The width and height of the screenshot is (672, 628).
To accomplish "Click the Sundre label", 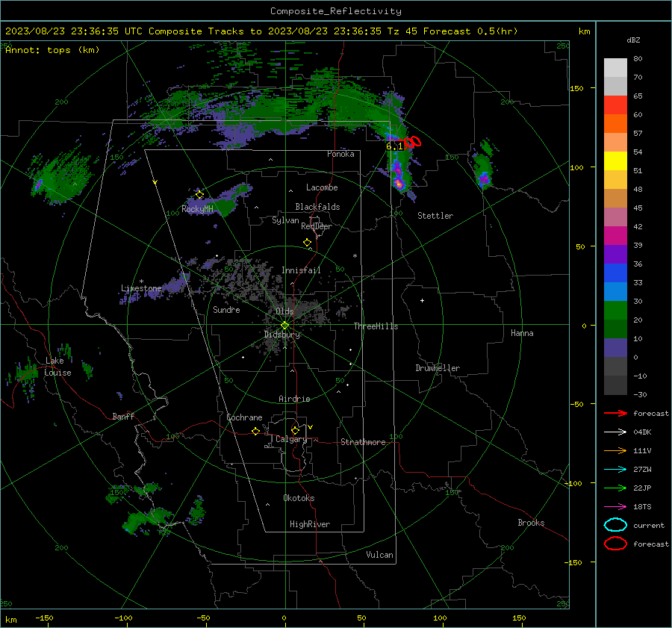I will tap(226, 309).
